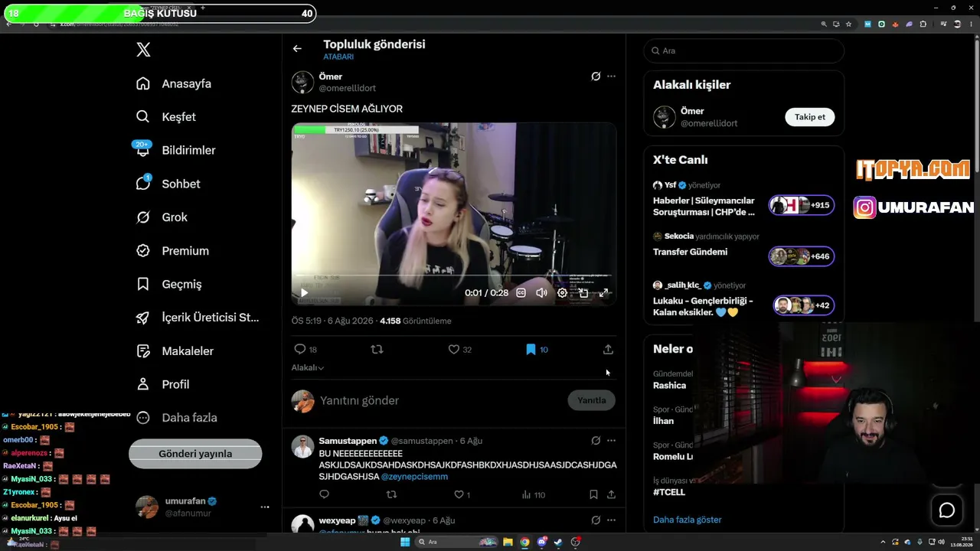The width and height of the screenshot is (980, 551).
Task: Follow Ömer with Takip et button
Action: tap(810, 117)
